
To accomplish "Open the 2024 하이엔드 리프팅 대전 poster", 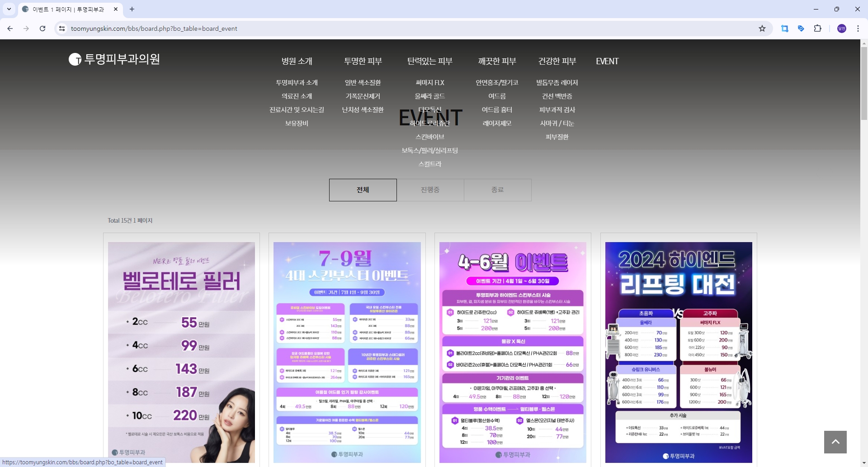I will [x=679, y=351].
